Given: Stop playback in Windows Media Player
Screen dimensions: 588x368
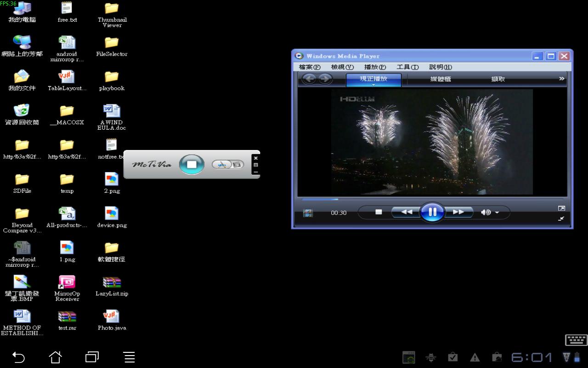Looking at the screenshot, I should coord(379,212).
